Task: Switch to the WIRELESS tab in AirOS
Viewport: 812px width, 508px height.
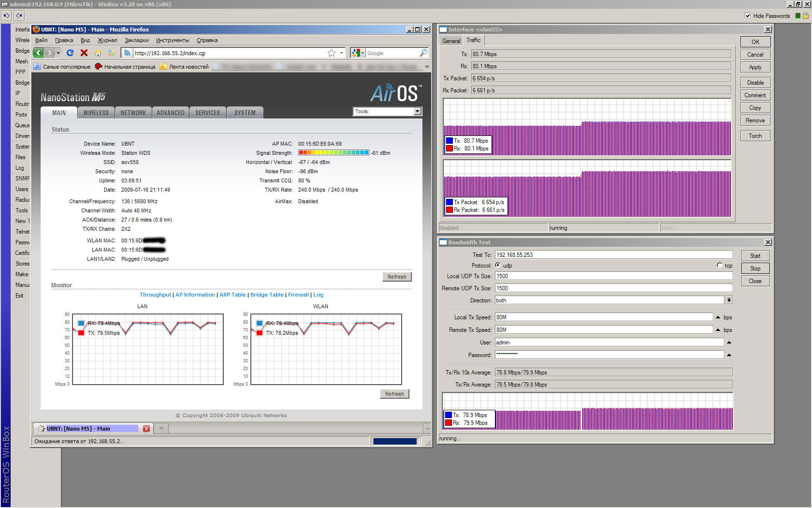Action: [96, 113]
